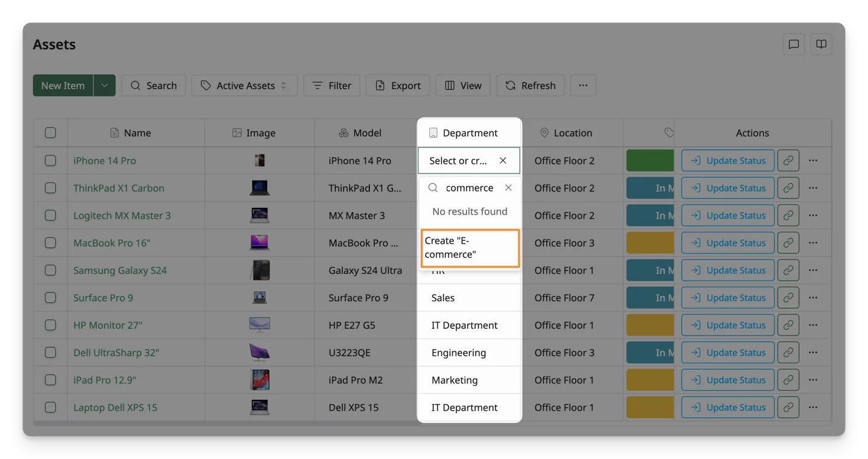868x459 pixels.
Task: Expand the New Item dropdown arrow
Action: point(104,86)
